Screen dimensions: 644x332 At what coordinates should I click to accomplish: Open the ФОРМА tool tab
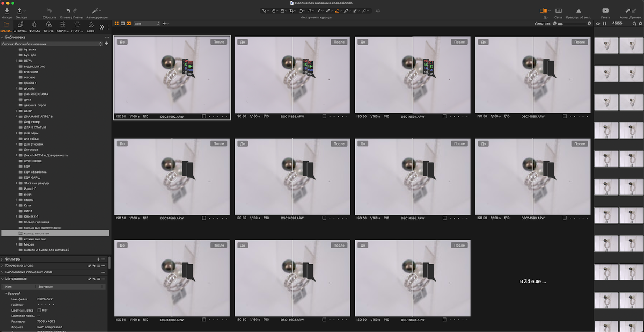click(x=34, y=26)
